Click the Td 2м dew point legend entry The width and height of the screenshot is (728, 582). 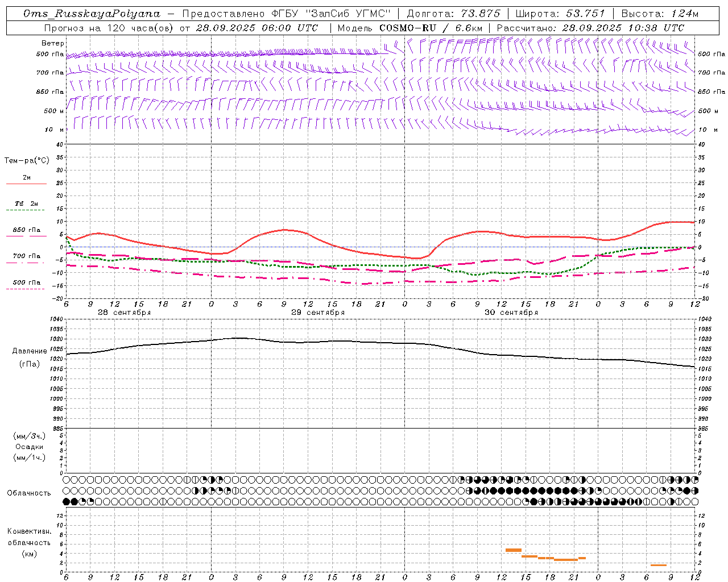tap(26, 203)
